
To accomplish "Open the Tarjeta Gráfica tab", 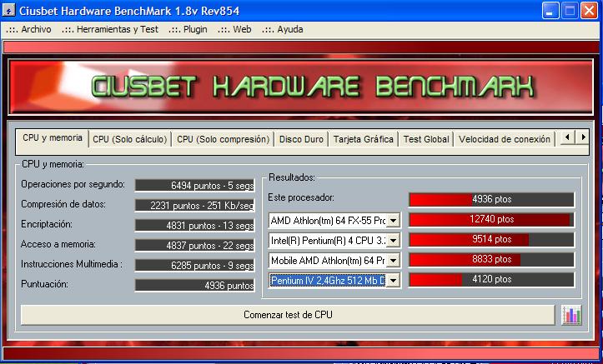I will (x=363, y=139).
